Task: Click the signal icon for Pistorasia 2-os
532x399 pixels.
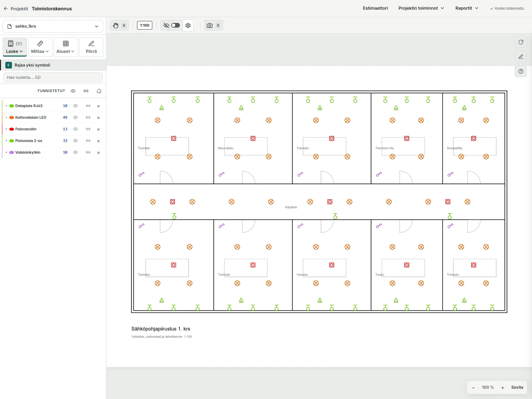Action: click(88, 141)
